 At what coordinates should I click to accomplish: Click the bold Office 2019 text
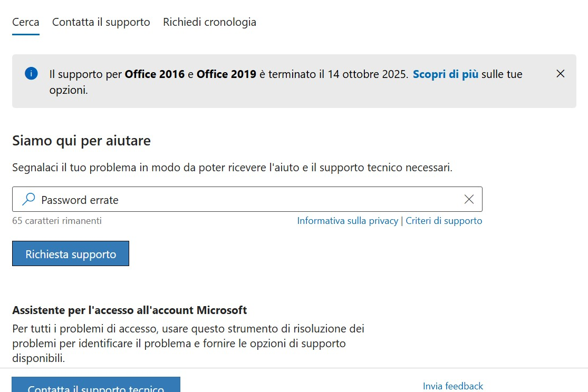point(226,74)
